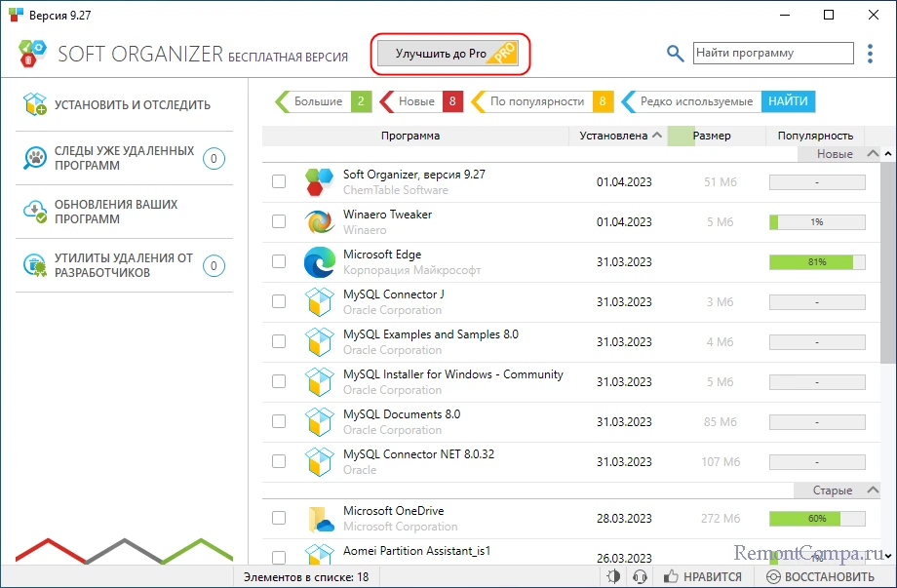897x588 pixels.
Task: Click the cloud updates icon in sidebar
Action: point(35,212)
